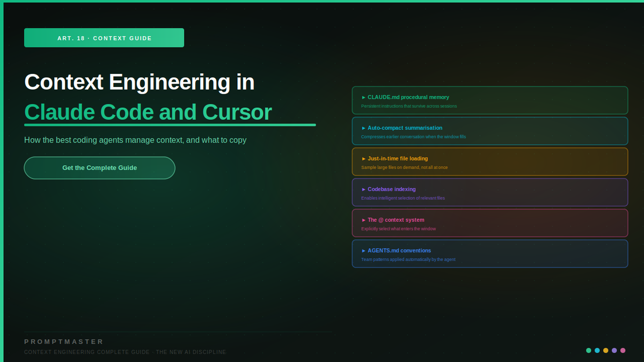This screenshot has width=644, height=362.
Task: Click the CONTEXT ENGINEERING COMPLETE GUIDE footer line
Action: [x=126, y=352]
